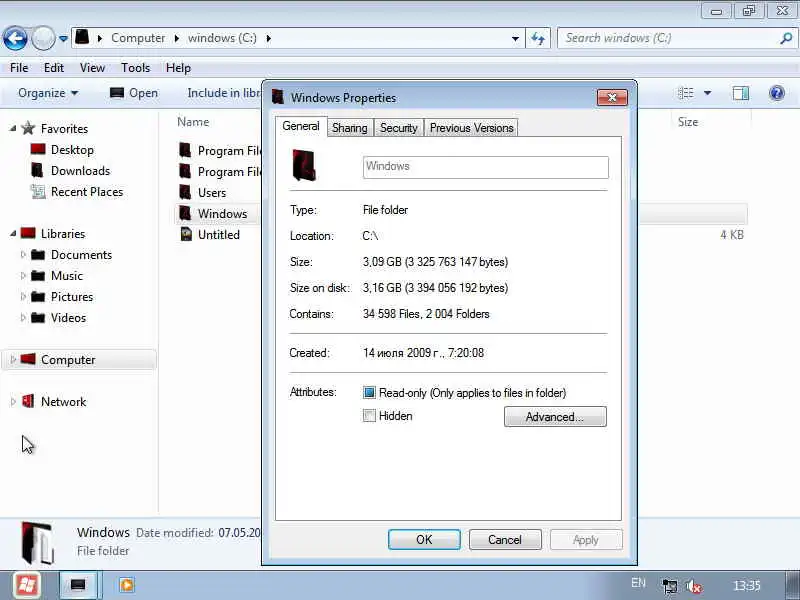The height and width of the screenshot is (600, 800).
Task: Open the Help menu
Action: tap(178, 68)
